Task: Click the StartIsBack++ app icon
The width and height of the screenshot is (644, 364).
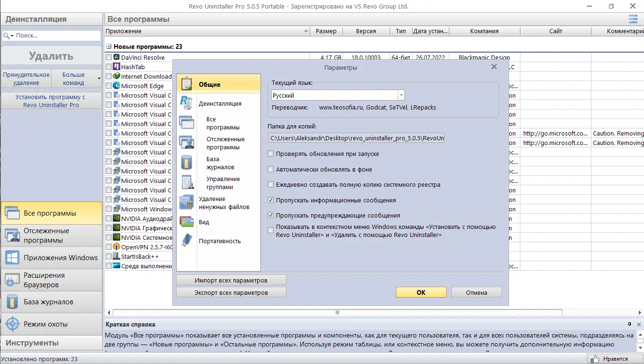Action: coord(116,256)
